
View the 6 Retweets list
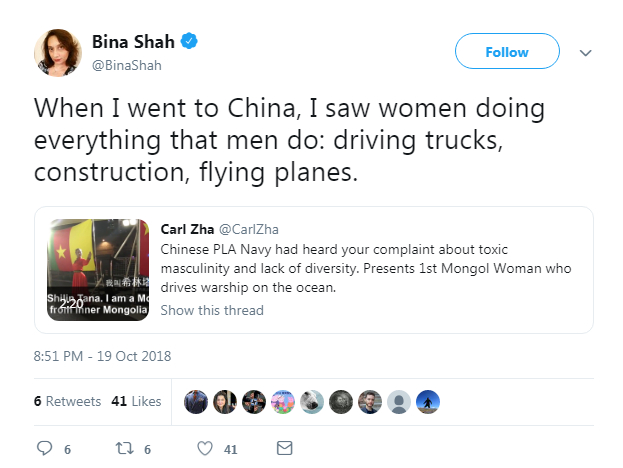[x=67, y=401]
